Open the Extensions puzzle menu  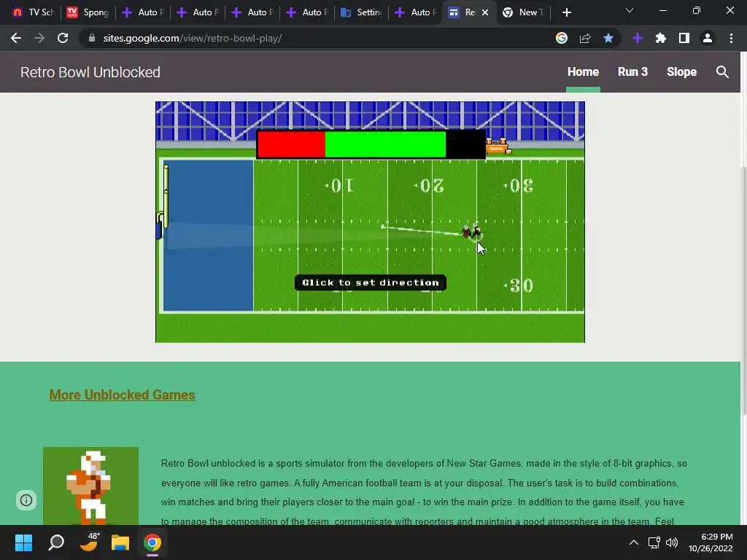[x=661, y=38]
